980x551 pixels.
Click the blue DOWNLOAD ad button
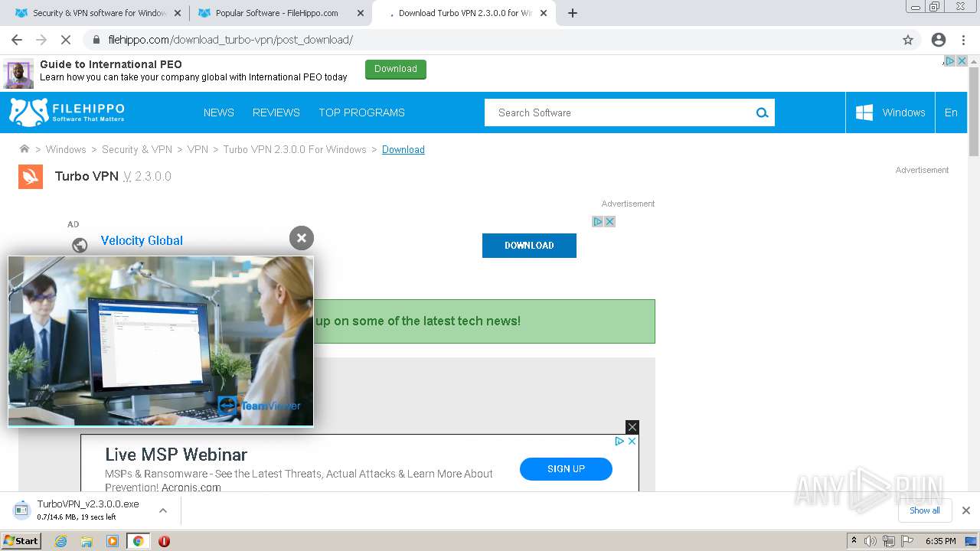coord(529,246)
